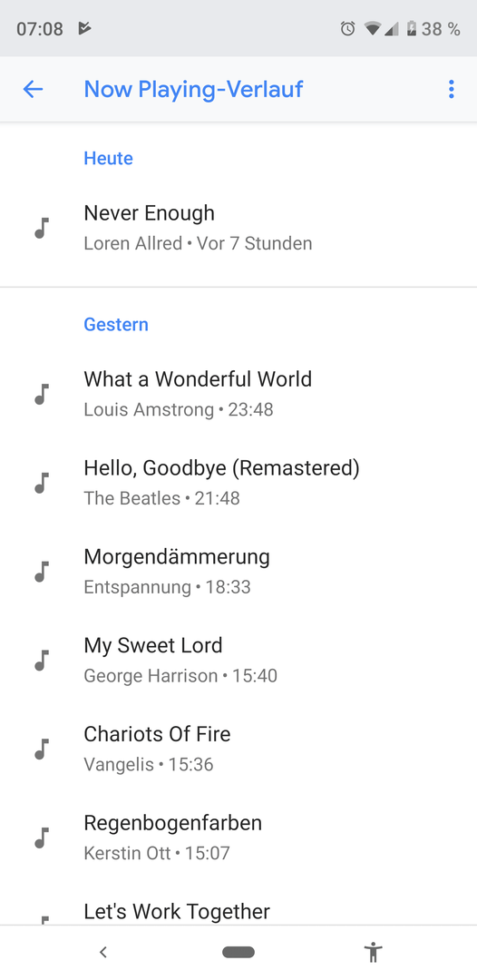Tap music note beside Morgendämmerung
This screenshot has height=980, width=477.
coord(41,572)
